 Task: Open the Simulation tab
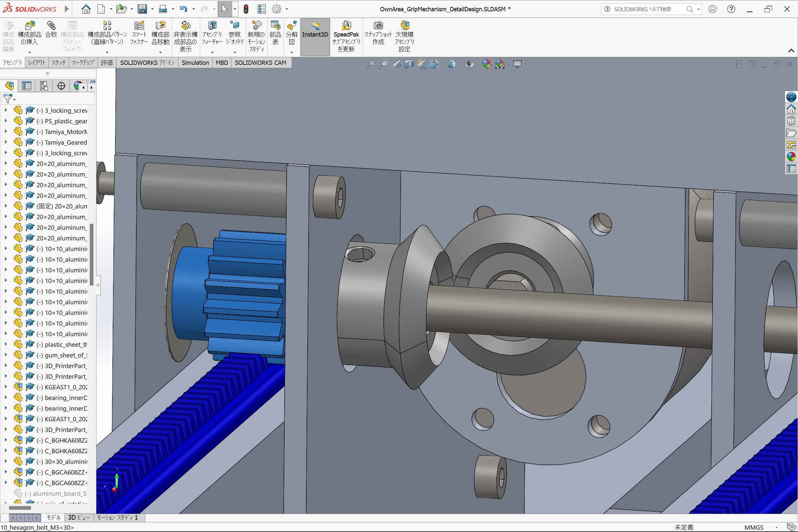tap(195, 63)
